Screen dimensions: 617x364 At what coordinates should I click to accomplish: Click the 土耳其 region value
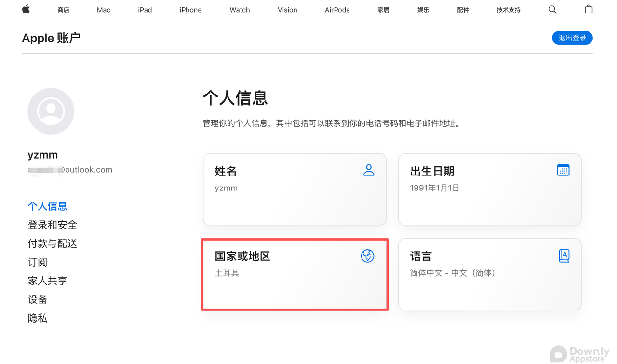click(227, 273)
